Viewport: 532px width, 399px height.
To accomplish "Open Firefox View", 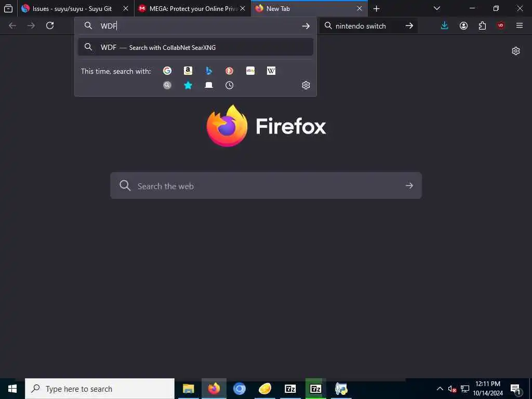I will (8, 8).
